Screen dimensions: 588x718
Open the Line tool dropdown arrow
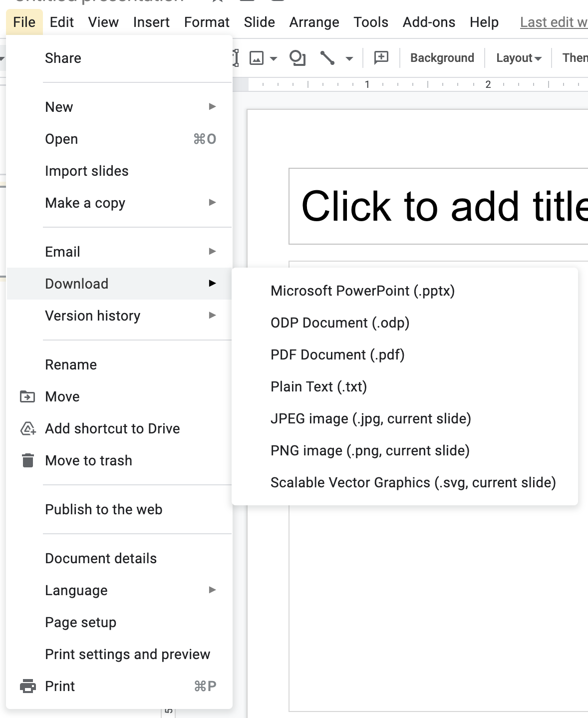pyautogui.click(x=349, y=58)
